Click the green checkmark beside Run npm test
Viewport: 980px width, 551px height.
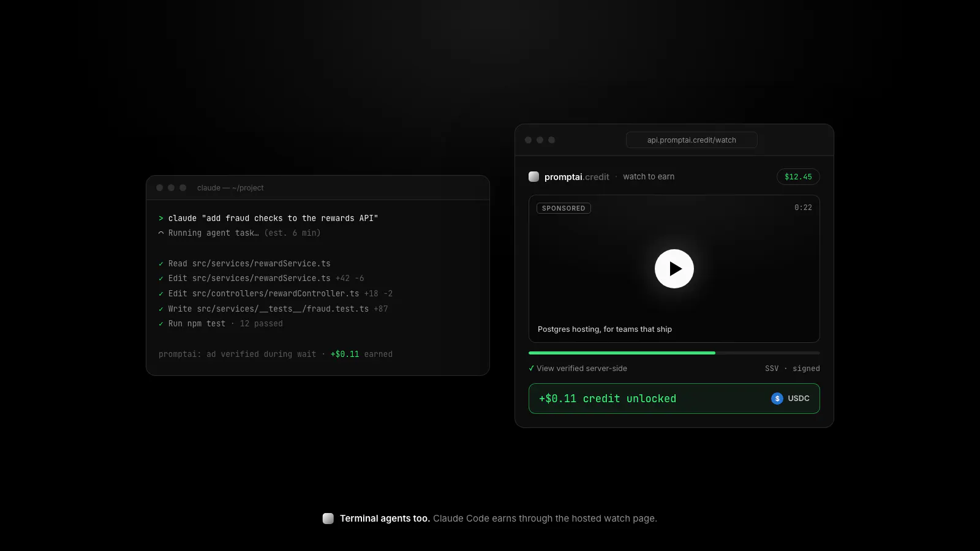pyautogui.click(x=161, y=324)
